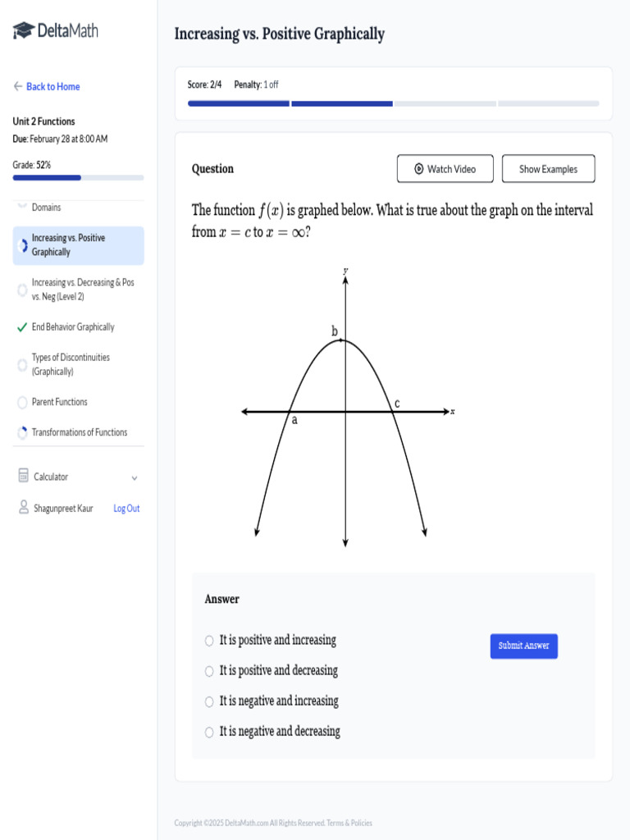Click the DeltaMath graduation cap logo
The image size is (630, 840).
click(x=24, y=31)
